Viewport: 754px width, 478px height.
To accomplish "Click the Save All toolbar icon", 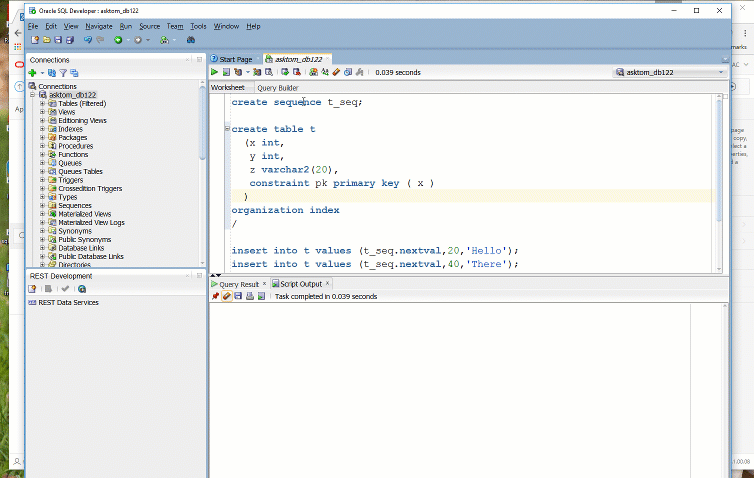I will (x=69, y=40).
